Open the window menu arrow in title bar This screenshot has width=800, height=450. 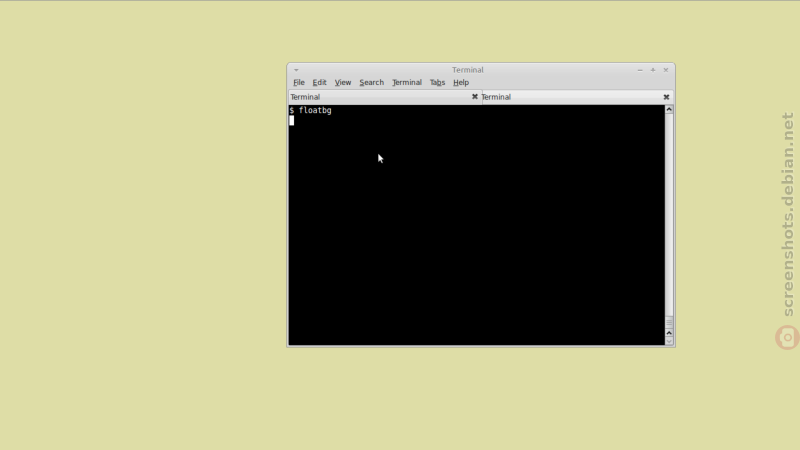coord(296,70)
